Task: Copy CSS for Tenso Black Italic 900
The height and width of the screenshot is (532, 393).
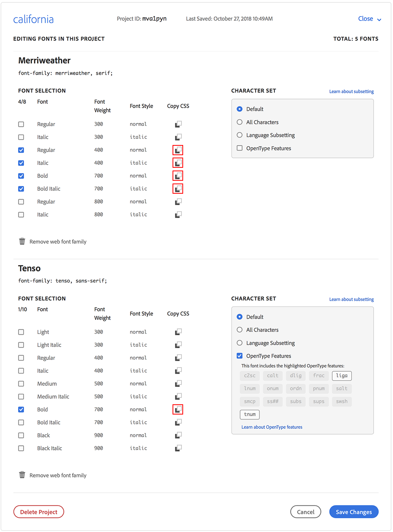Action: point(178,448)
